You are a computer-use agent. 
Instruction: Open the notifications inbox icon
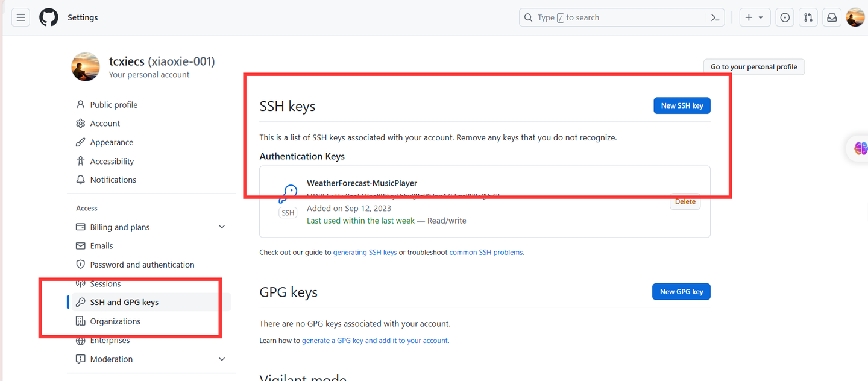click(831, 17)
